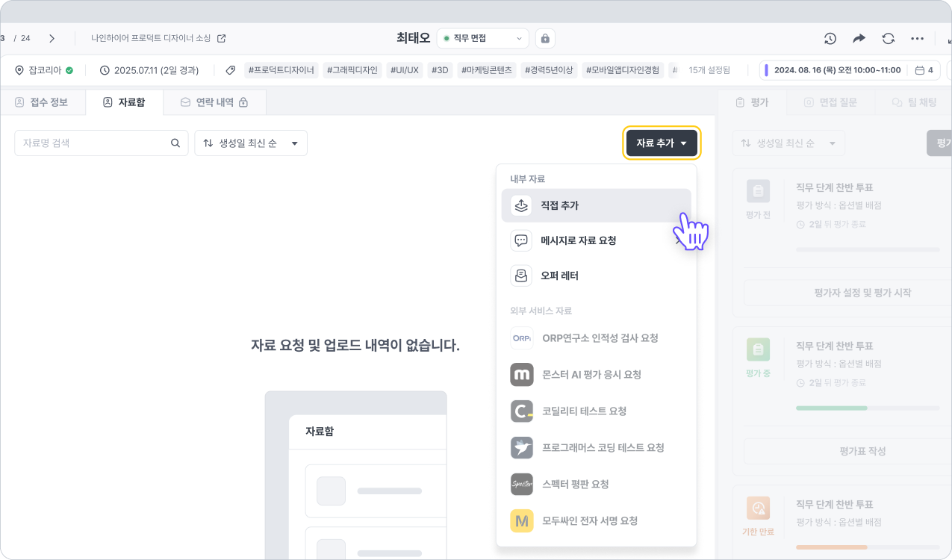This screenshot has width=952, height=560.
Task: Open the 면접 질문 tab
Action: (x=830, y=102)
